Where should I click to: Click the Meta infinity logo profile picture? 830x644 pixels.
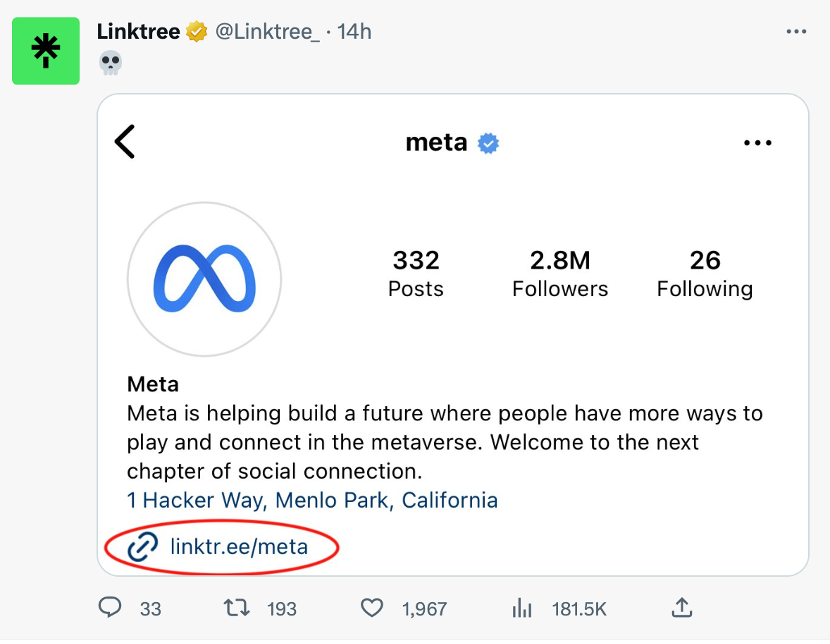(x=204, y=279)
